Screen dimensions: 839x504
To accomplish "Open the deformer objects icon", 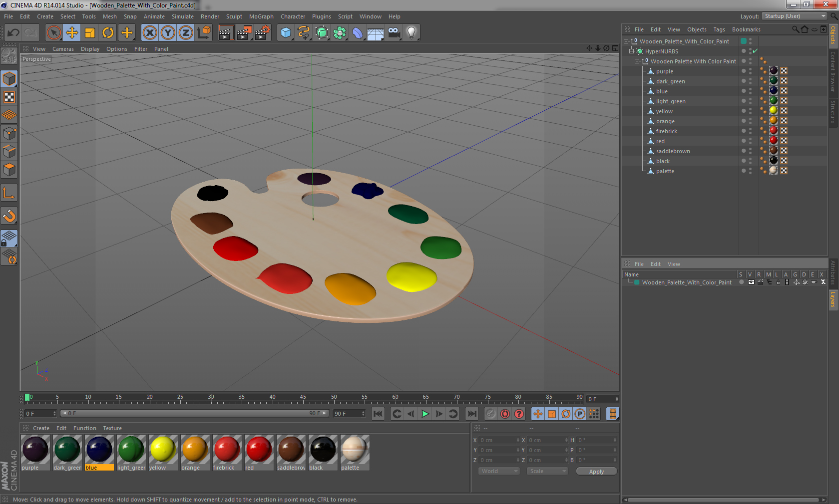I will tap(358, 33).
